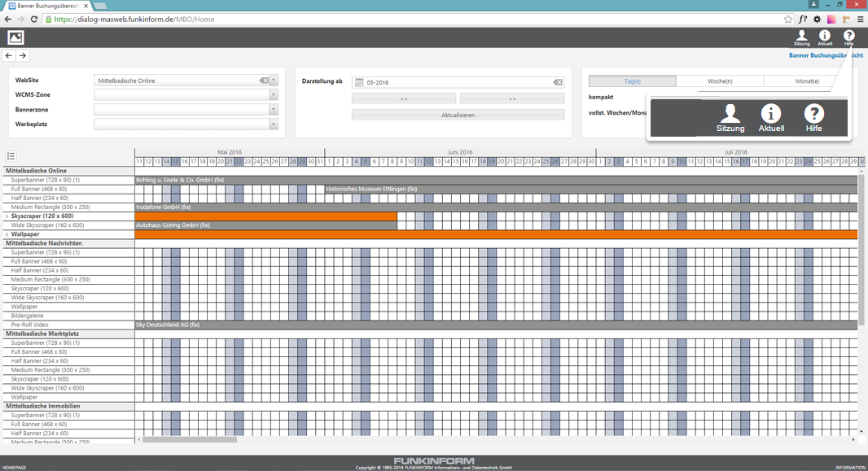The width and height of the screenshot is (868, 471).
Task: Click the Juli 2016 month header
Action: [736, 152]
